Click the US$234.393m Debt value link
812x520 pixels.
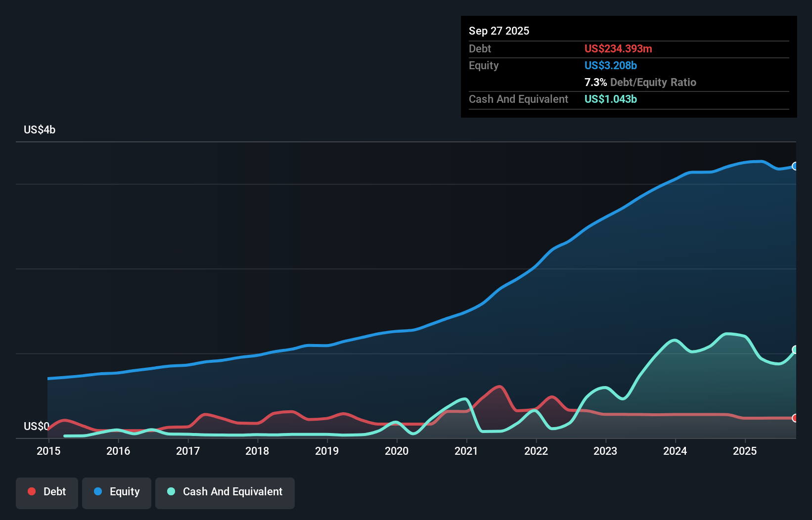pyautogui.click(x=618, y=48)
